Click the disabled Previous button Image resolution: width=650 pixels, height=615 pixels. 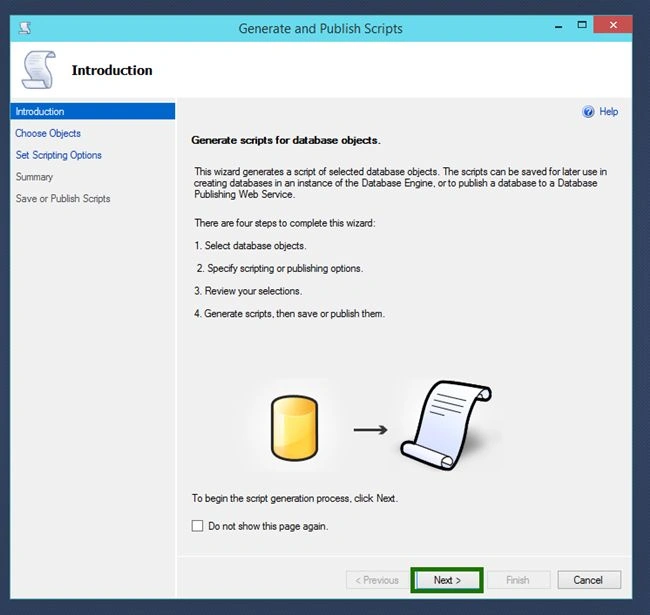(377, 580)
